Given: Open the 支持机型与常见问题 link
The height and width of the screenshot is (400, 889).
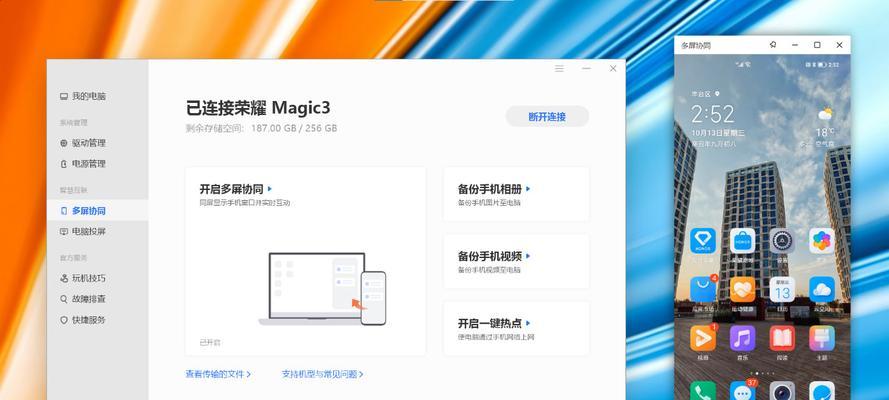Looking at the screenshot, I should [323, 375].
